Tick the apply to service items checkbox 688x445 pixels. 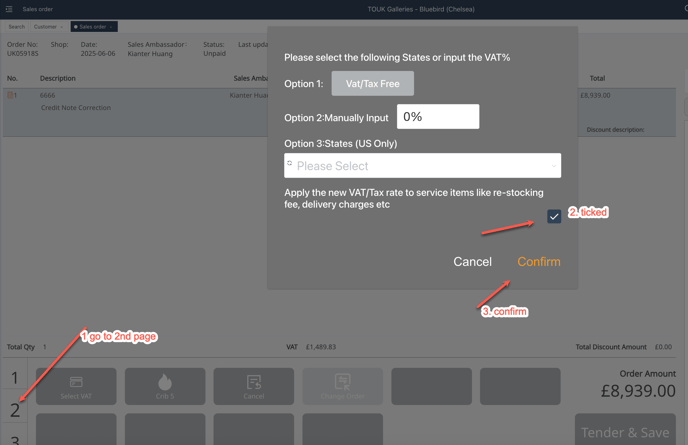(554, 216)
